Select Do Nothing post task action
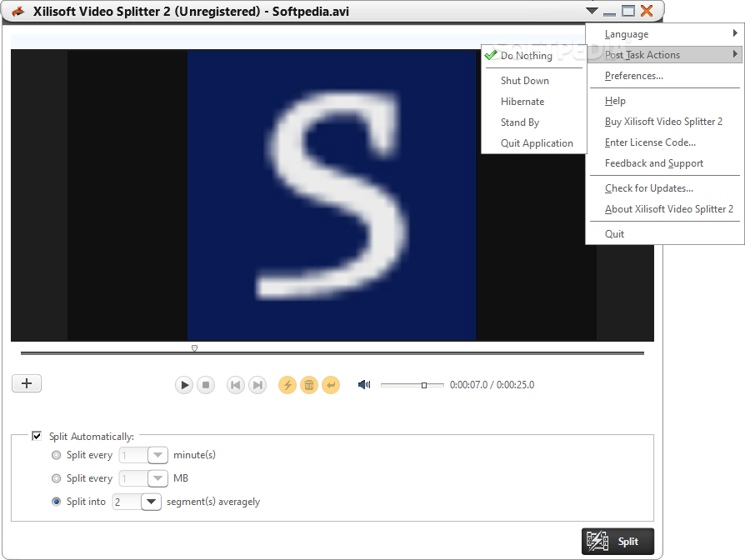The width and height of the screenshot is (745, 560). tap(534, 56)
